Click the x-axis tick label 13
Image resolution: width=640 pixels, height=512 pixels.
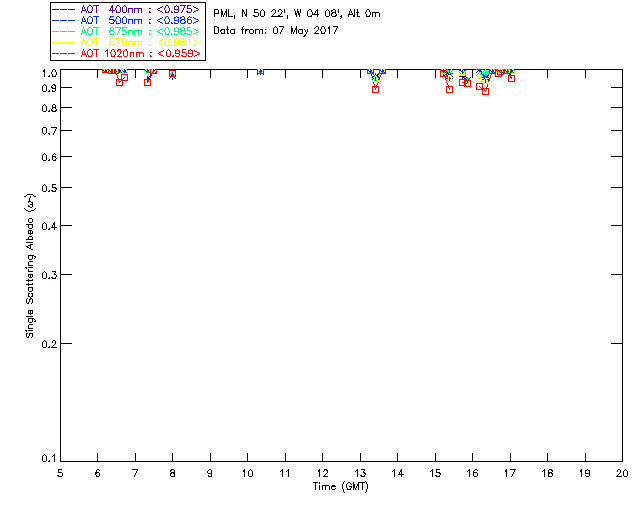pos(360,473)
